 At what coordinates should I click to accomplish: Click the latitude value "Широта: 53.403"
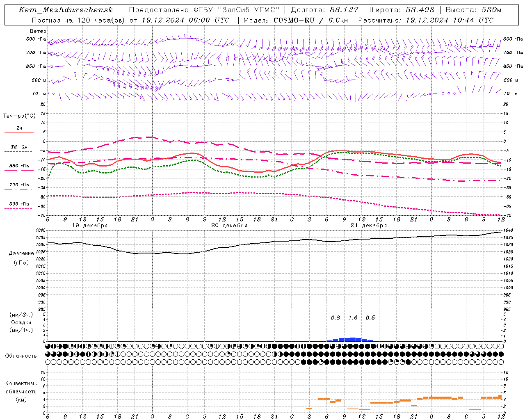point(402,10)
